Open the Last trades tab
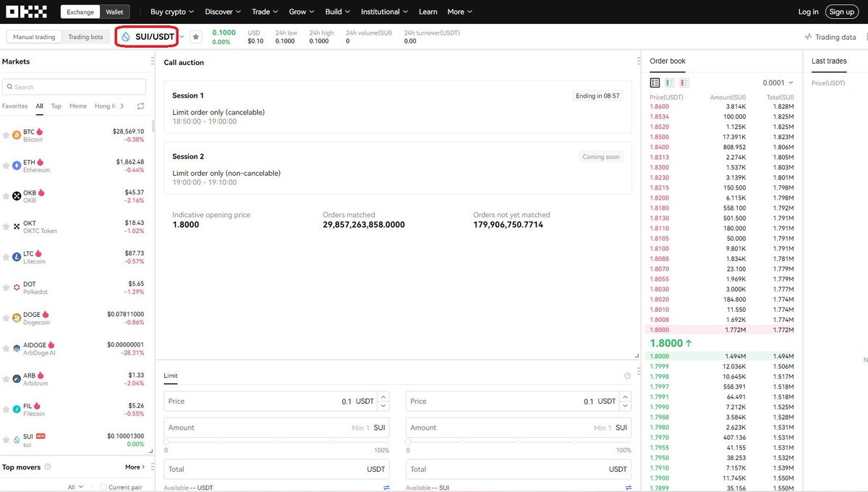This screenshot has width=868, height=492. 829,61
